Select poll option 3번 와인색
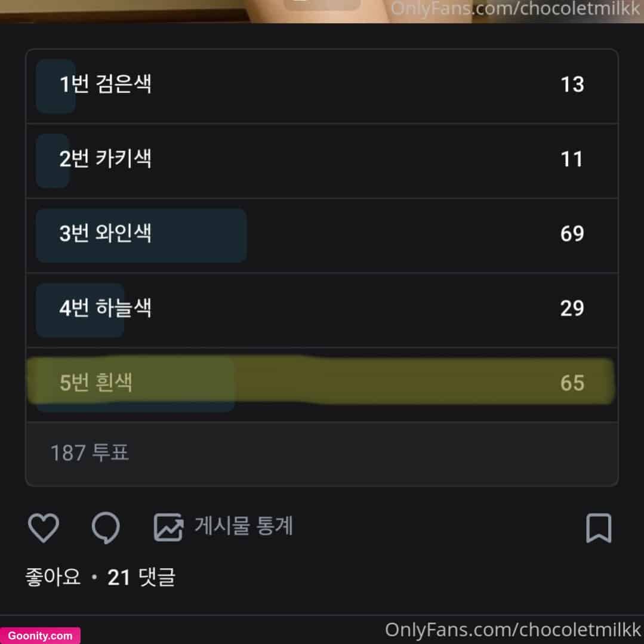The height and width of the screenshot is (644, 644). point(322,235)
